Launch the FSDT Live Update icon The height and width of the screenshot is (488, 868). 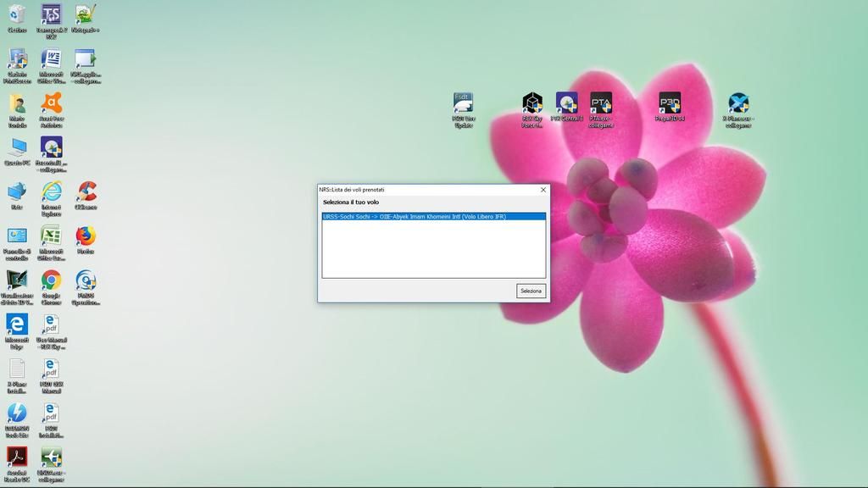(463, 104)
